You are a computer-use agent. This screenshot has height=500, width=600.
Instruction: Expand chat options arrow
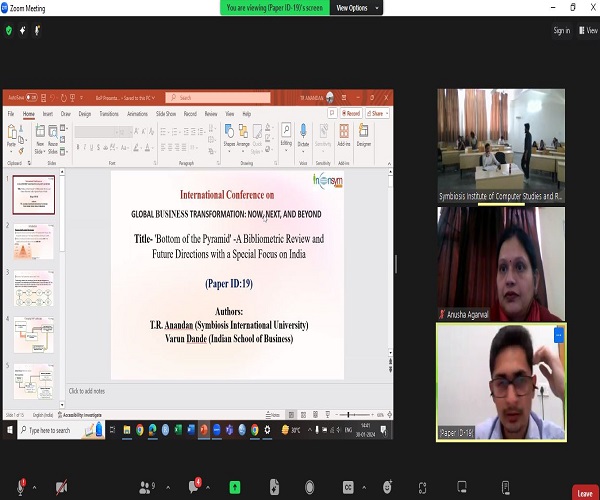208,487
